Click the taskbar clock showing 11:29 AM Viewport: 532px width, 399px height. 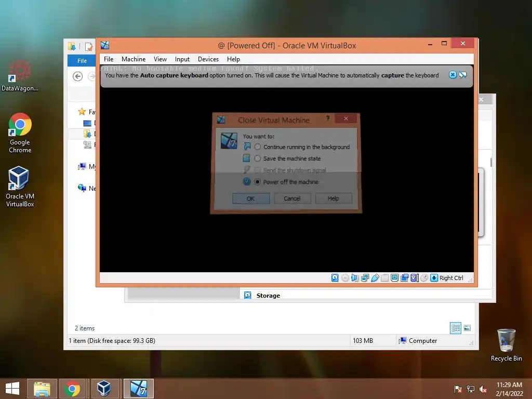[x=509, y=385]
